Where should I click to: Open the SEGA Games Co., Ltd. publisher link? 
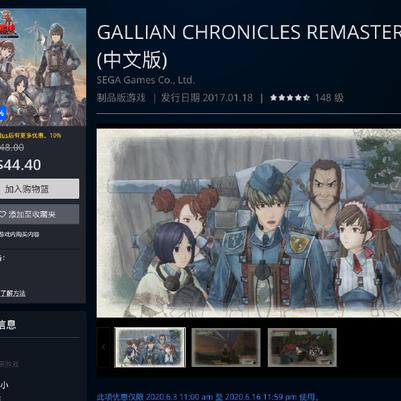(x=146, y=80)
